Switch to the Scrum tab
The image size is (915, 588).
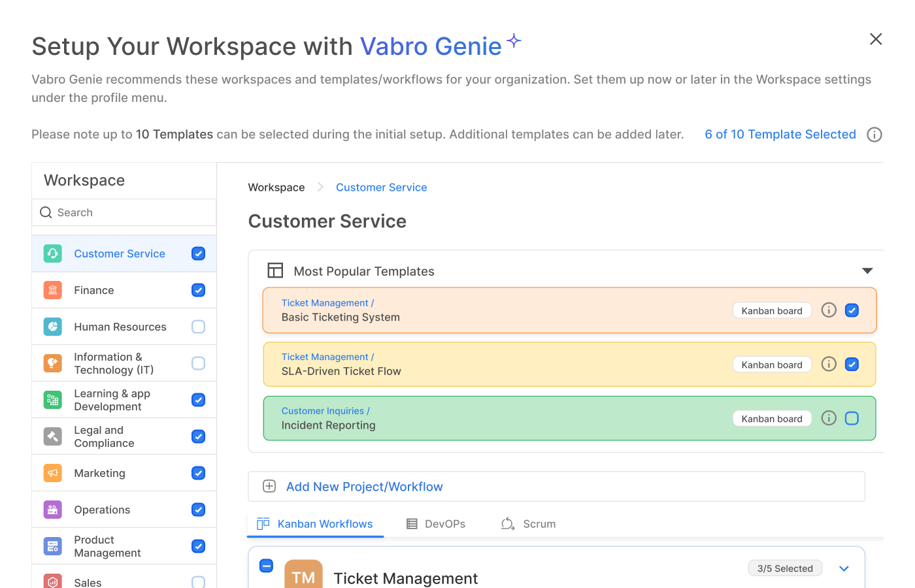[529, 524]
